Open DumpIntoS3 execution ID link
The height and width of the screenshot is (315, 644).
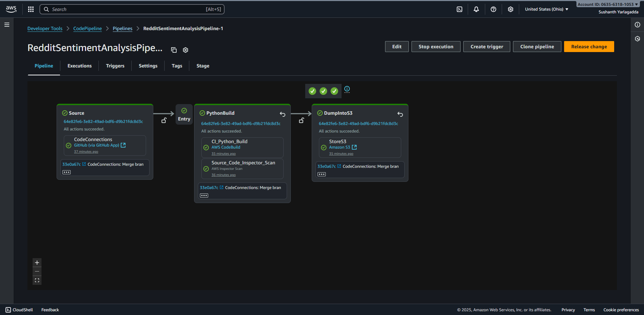coord(358,124)
